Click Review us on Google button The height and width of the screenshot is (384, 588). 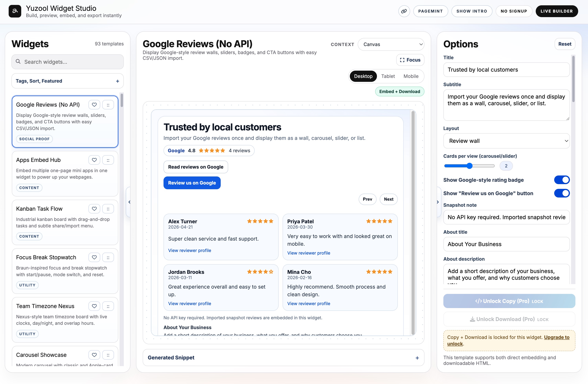point(192,183)
